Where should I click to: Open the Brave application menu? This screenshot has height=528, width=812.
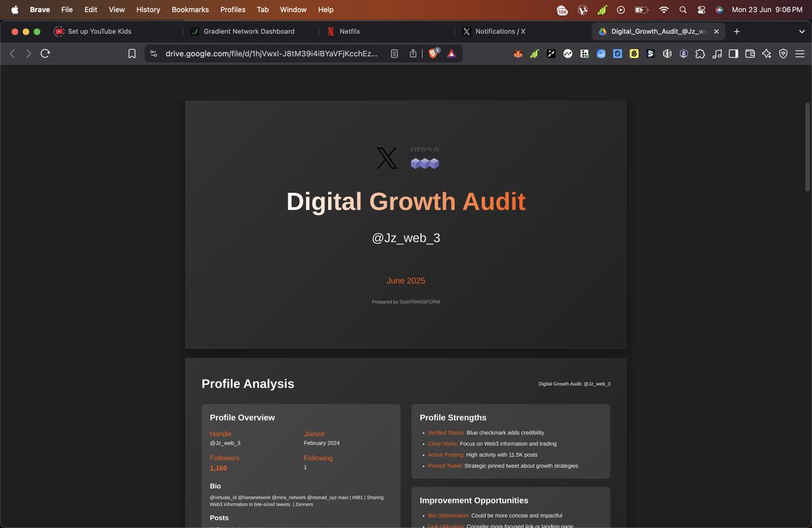[x=40, y=9]
